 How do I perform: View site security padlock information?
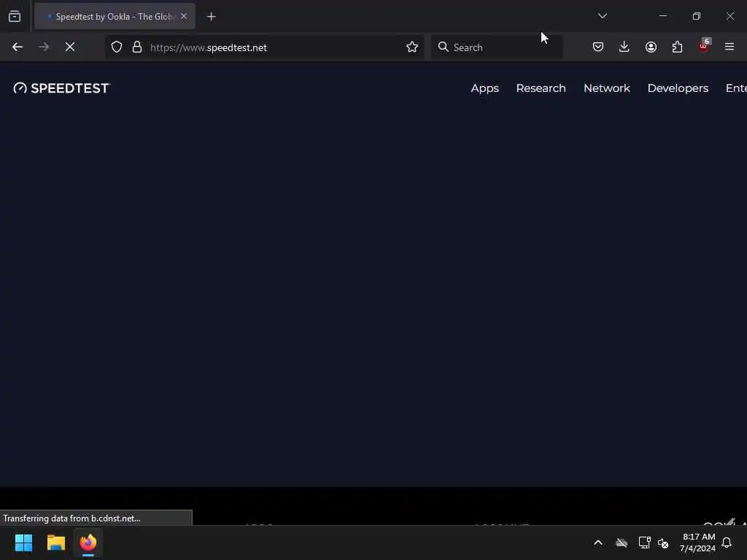click(x=137, y=47)
